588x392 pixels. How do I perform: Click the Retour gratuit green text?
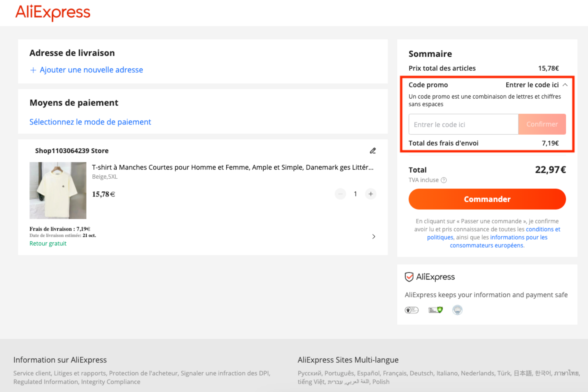point(48,244)
